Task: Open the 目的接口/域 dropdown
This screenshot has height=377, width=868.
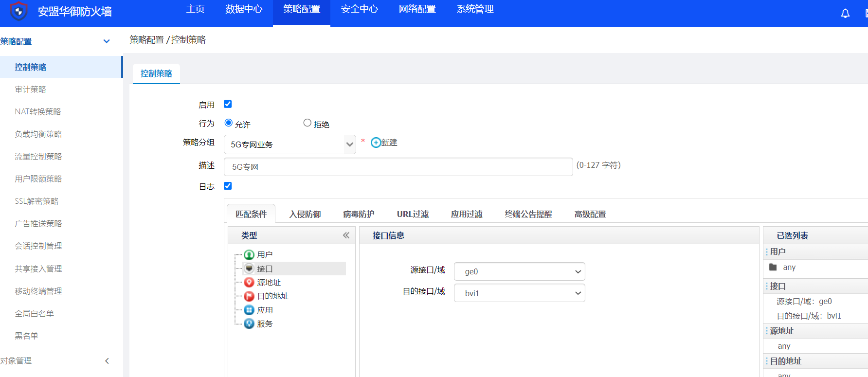Action: click(519, 293)
